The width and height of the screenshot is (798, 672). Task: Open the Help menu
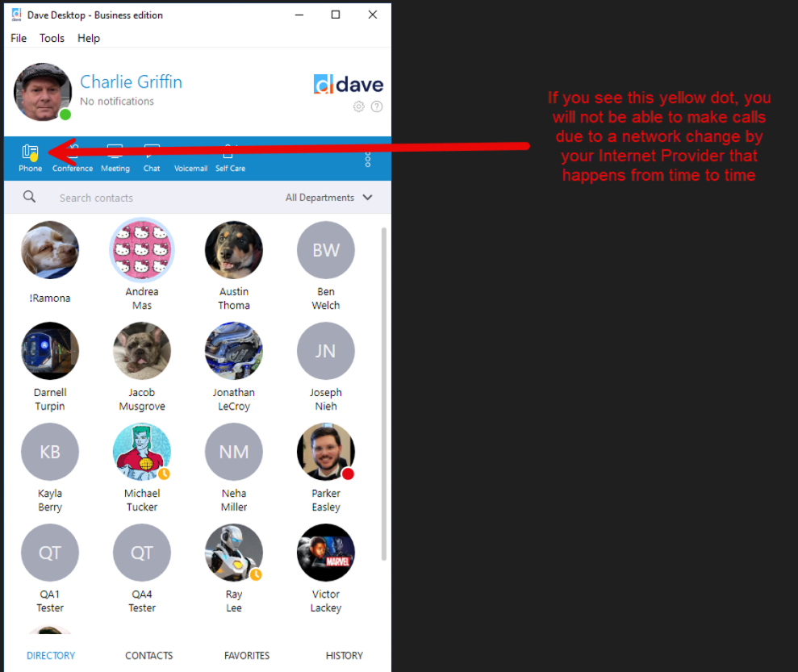click(x=89, y=38)
